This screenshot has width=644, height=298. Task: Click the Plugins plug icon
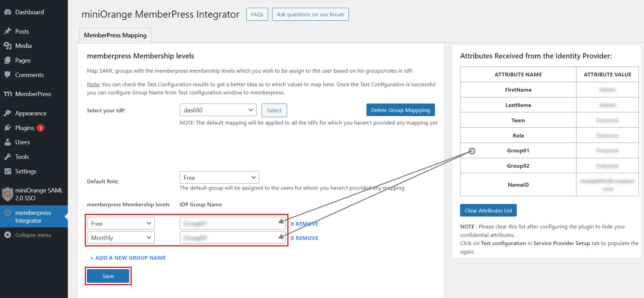pyautogui.click(x=7, y=128)
